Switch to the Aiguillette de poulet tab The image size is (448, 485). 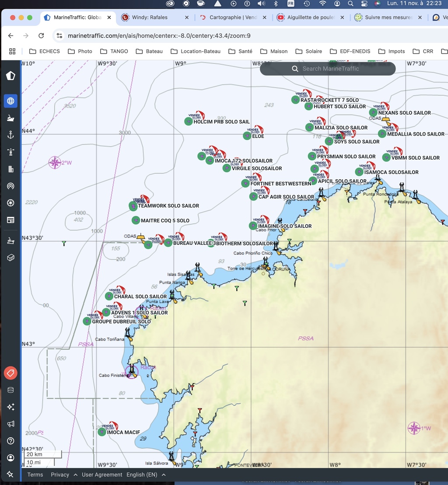pos(311,17)
